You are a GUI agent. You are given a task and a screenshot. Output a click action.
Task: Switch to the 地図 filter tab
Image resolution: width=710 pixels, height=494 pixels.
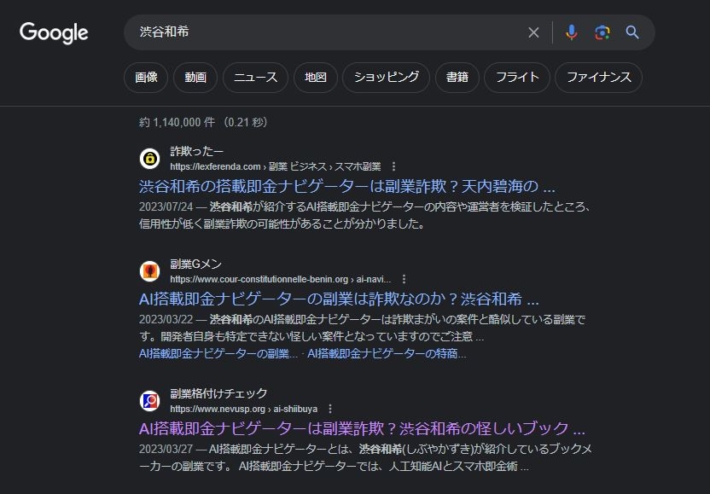tap(315, 77)
